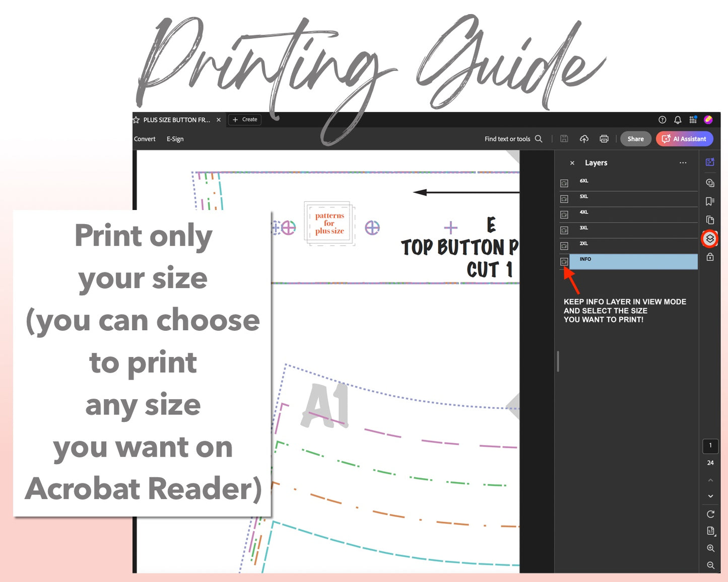Launch the AI Assistant button
Screen dimensions: 728x582
click(x=684, y=139)
